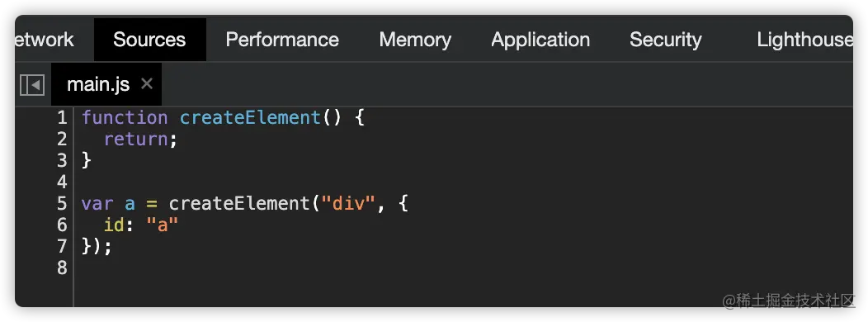Click createElement function name in line 1
The width and height of the screenshot is (868, 322).
[x=250, y=117]
